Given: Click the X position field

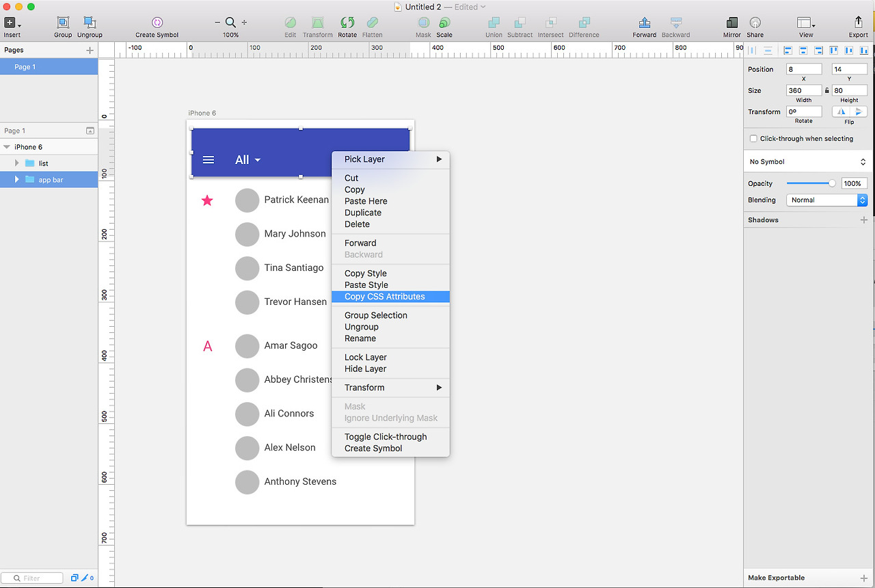Looking at the screenshot, I should (x=804, y=69).
